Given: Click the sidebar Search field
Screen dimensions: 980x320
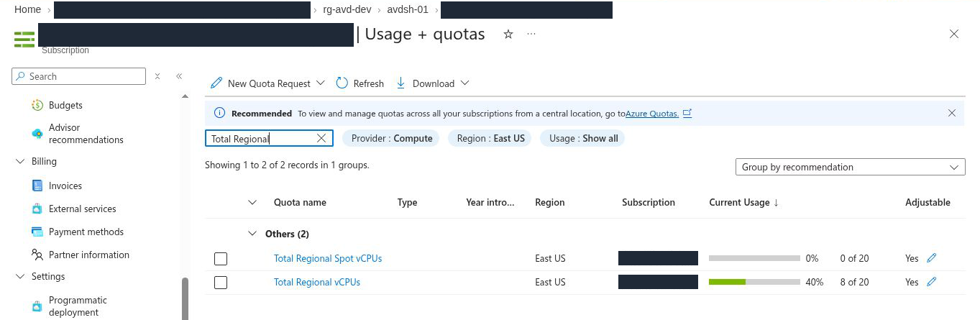Looking at the screenshot, I should pos(79,76).
